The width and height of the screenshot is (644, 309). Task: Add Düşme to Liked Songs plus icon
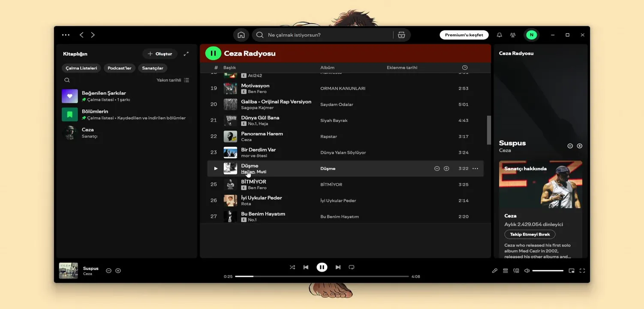[x=446, y=169]
